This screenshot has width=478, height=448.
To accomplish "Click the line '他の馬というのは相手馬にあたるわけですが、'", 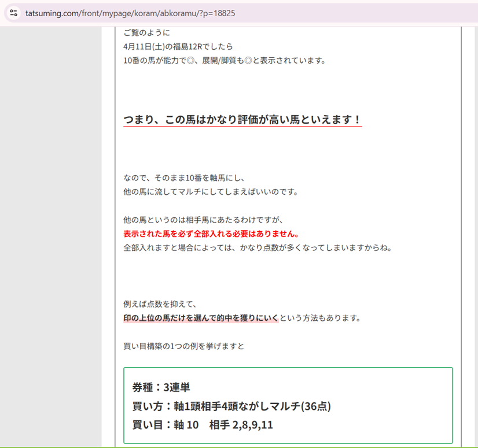I will click(x=204, y=220).
